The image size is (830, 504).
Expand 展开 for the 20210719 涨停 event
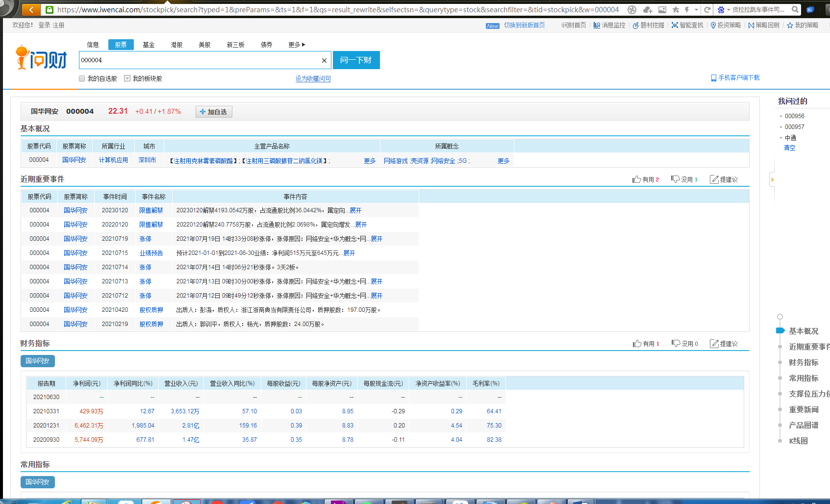coord(377,239)
